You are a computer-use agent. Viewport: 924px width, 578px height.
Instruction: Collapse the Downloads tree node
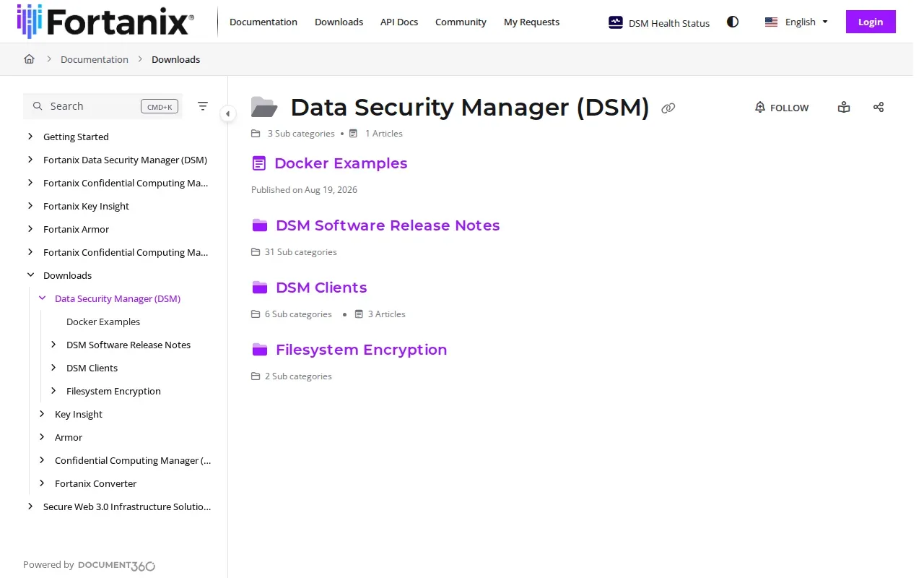[x=30, y=275]
